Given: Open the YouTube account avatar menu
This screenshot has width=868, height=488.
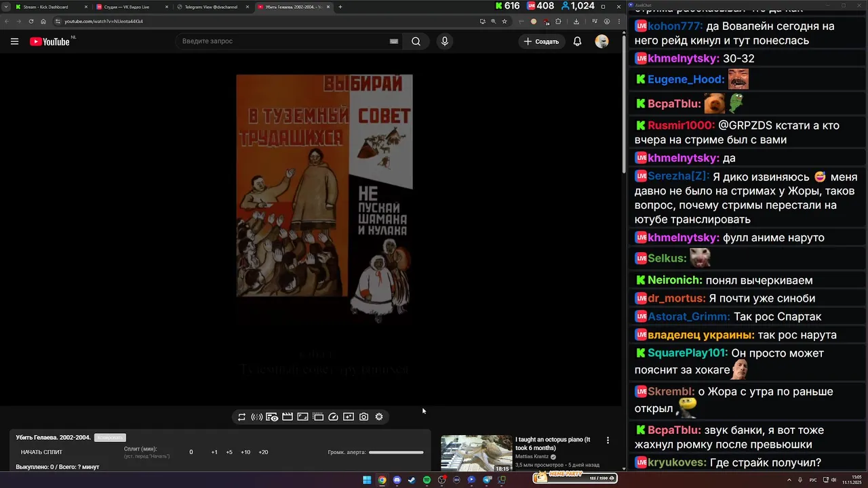Looking at the screenshot, I should pyautogui.click(x=601, y=41).
